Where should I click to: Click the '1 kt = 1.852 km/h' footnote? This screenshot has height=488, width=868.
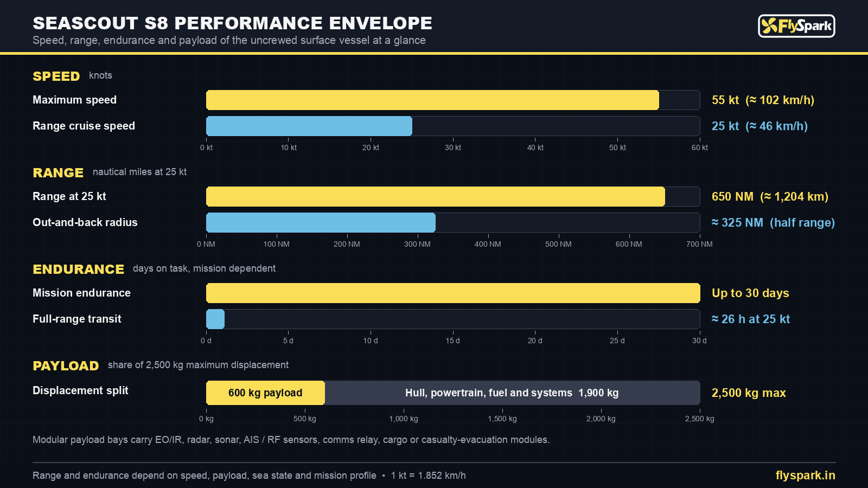(x=428, y=476)
